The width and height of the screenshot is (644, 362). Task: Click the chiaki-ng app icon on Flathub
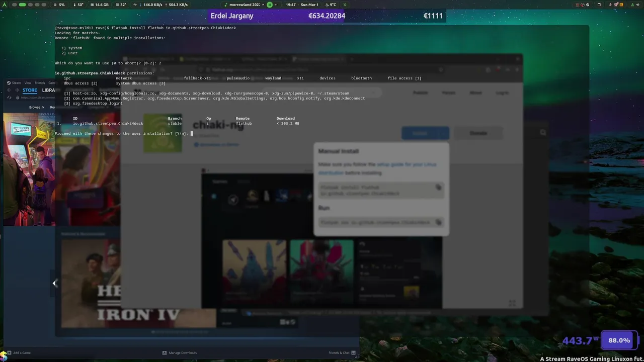pyautogui.click(x=163, y=133)
